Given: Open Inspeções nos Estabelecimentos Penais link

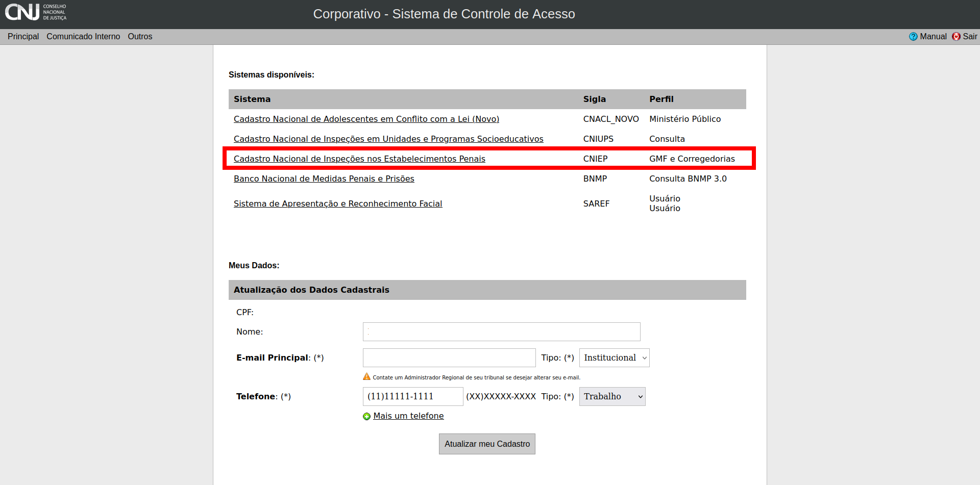Looking at the screenshot, I should click(x=359, y=159).
